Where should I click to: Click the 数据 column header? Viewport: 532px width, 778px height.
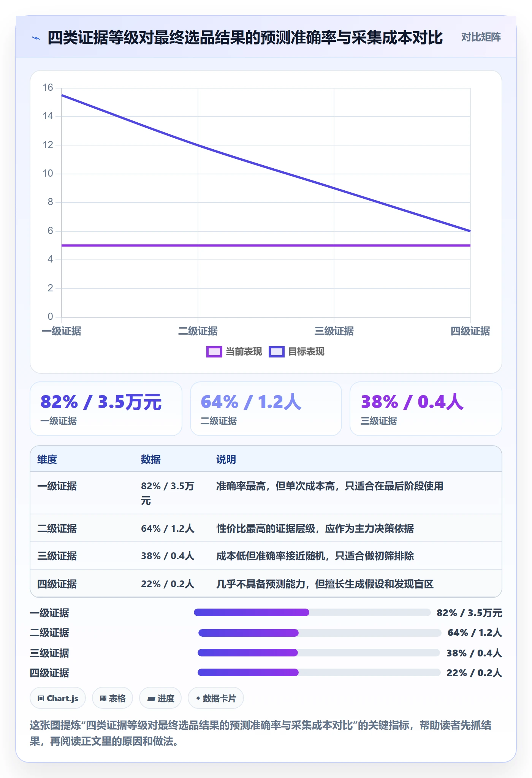(151, 459)
